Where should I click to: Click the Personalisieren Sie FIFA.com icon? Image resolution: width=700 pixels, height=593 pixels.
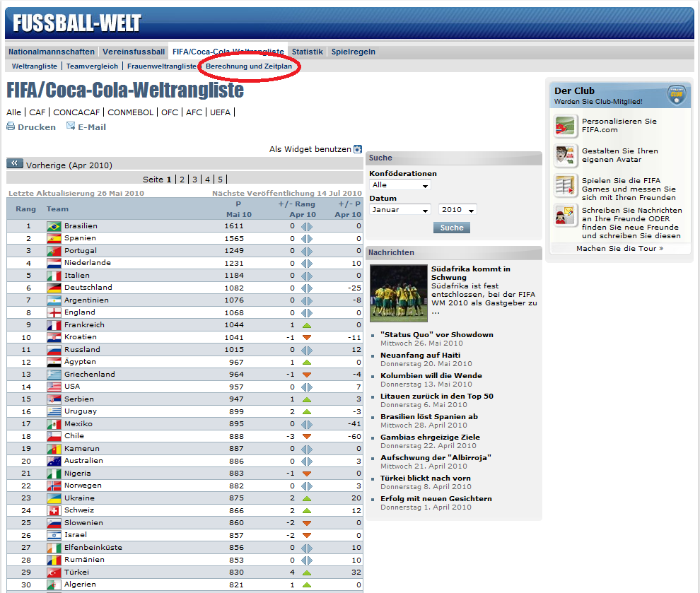pos(565,125)
